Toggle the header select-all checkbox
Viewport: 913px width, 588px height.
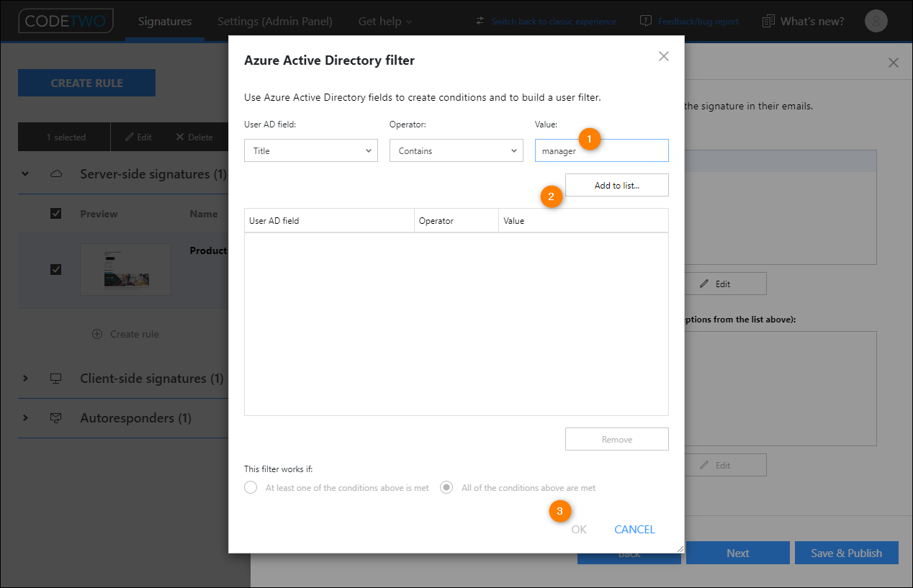point(56,213)
